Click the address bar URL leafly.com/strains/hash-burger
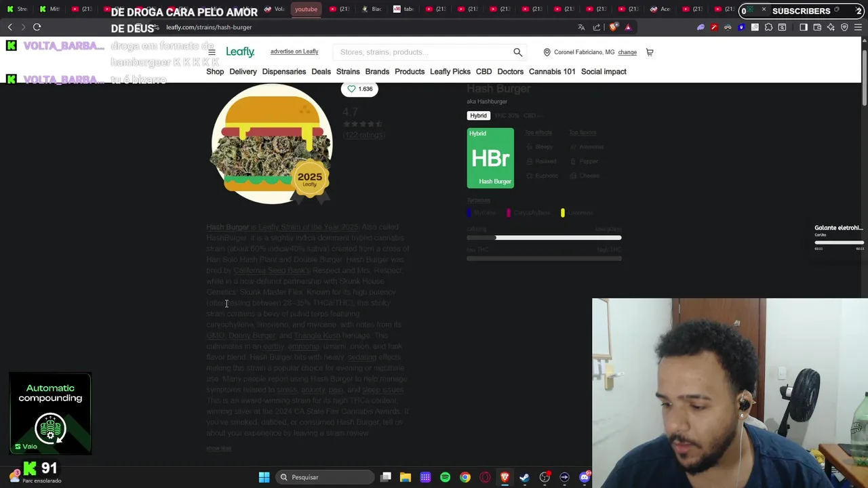868x488 pixels. coord(209,27)
